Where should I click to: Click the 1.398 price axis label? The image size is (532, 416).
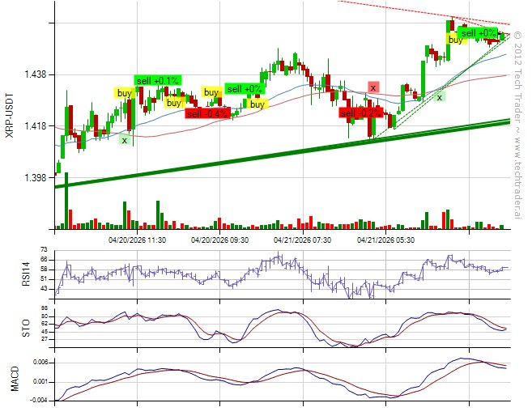click(36, 177)
